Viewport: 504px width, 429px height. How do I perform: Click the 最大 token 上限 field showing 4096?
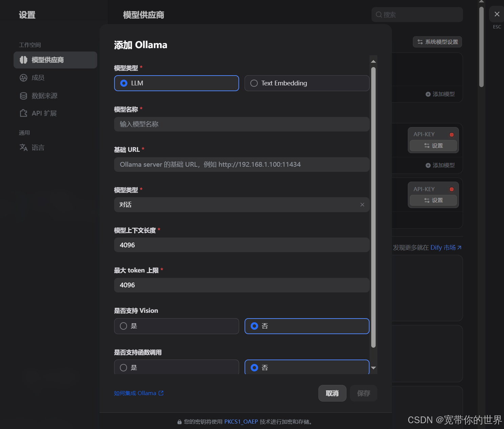click(241, 285)
